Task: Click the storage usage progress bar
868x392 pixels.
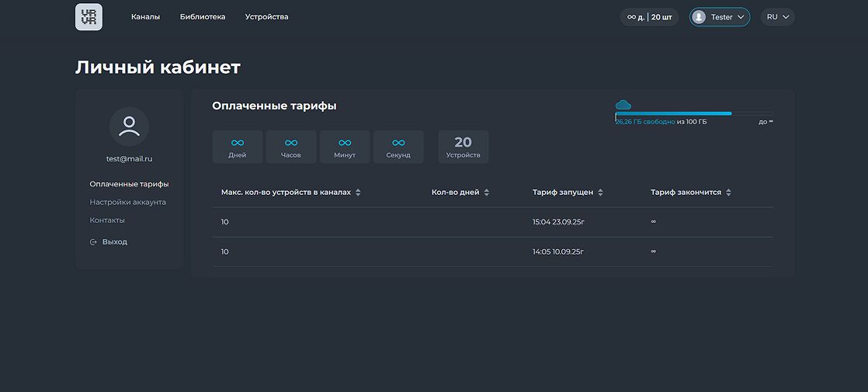Action: 693,113
